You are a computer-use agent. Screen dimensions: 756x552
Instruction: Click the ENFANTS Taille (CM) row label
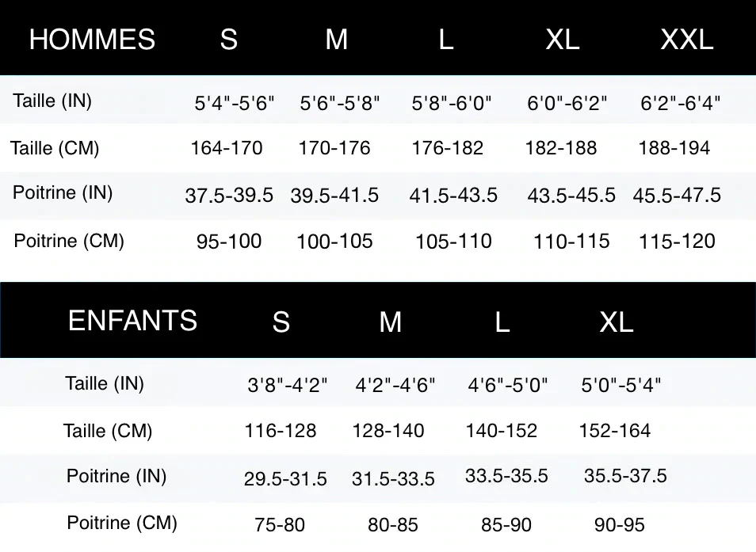coord(108,430)
